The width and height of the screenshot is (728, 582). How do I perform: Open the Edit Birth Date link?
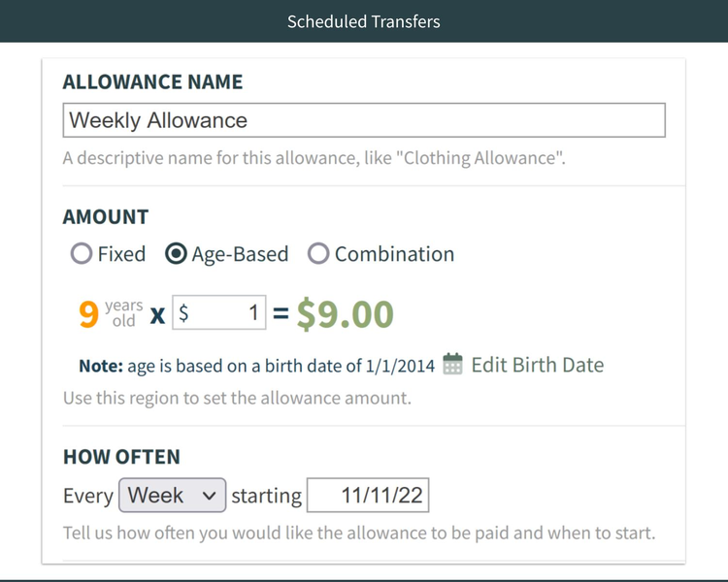point(538,365)
